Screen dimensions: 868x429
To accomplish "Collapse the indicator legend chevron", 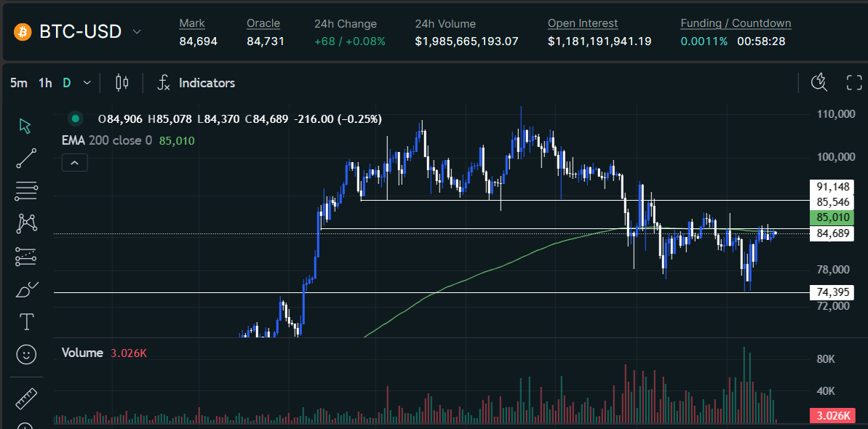I will (x=75, y=163).
